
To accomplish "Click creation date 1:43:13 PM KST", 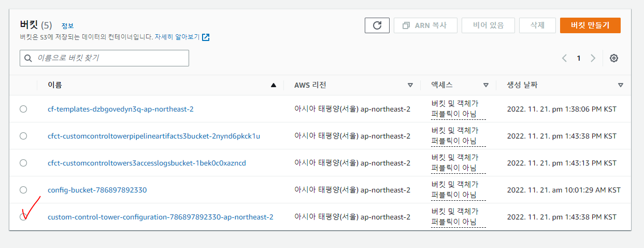I will pyautogui.click(x=562, y=163).
